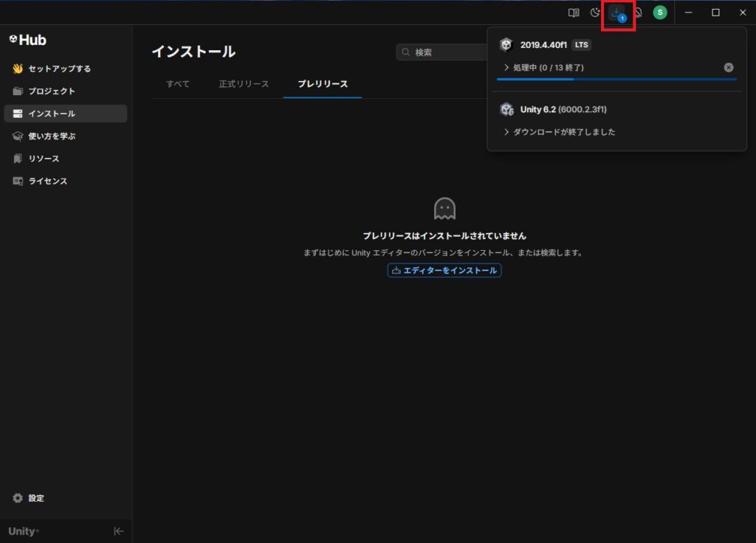This screenshot has width=756, height=543.
Task: Open the downloads icon with the badge
Action: 618,13
